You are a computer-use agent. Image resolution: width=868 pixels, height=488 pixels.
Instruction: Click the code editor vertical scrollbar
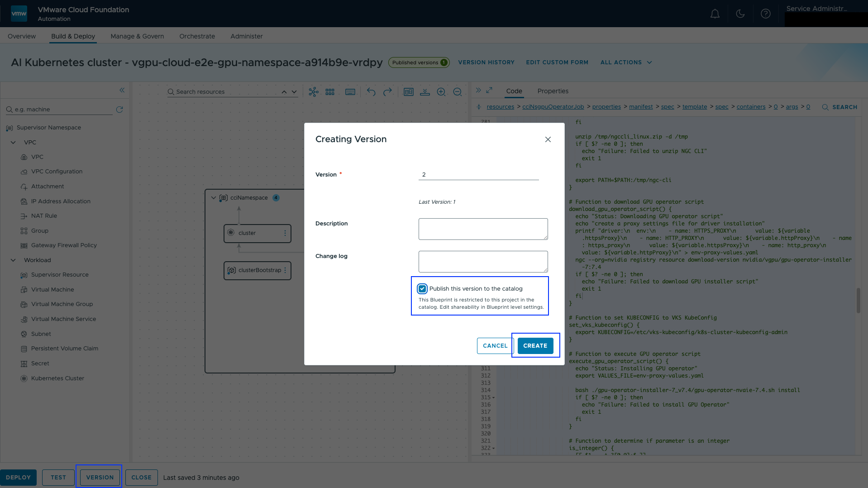point(858,300)
